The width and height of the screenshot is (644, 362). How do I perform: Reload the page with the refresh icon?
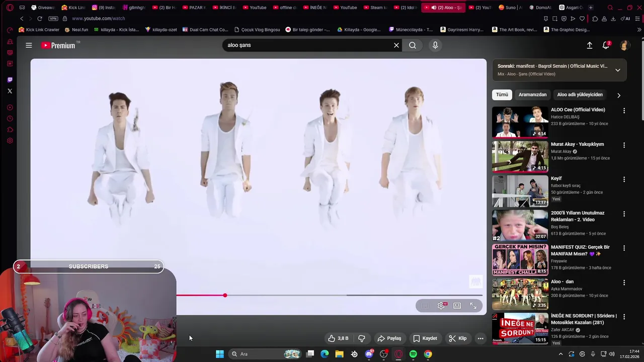tap(40, 19)
